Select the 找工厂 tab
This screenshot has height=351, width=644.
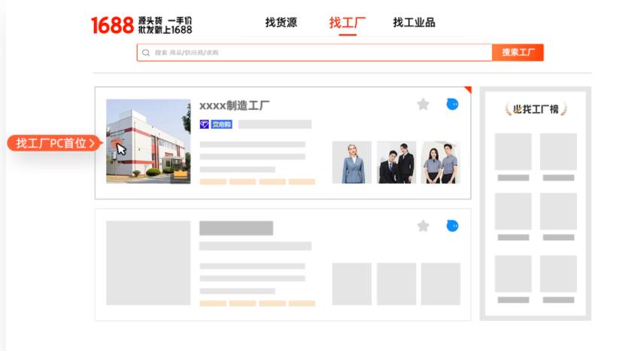pos(347,23)
